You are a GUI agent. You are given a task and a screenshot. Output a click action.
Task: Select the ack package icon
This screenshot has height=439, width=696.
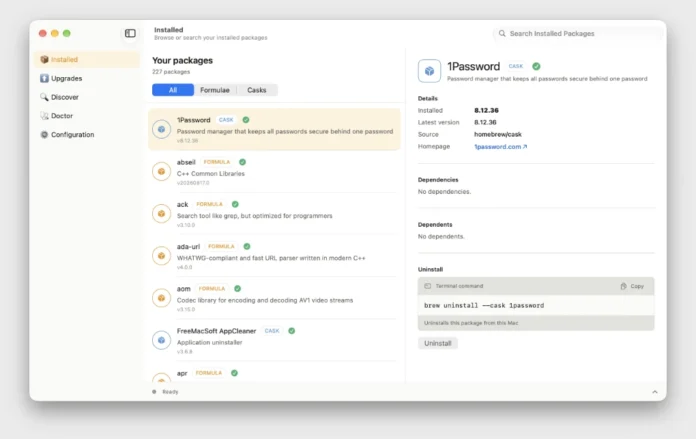(x=162, y=214)
